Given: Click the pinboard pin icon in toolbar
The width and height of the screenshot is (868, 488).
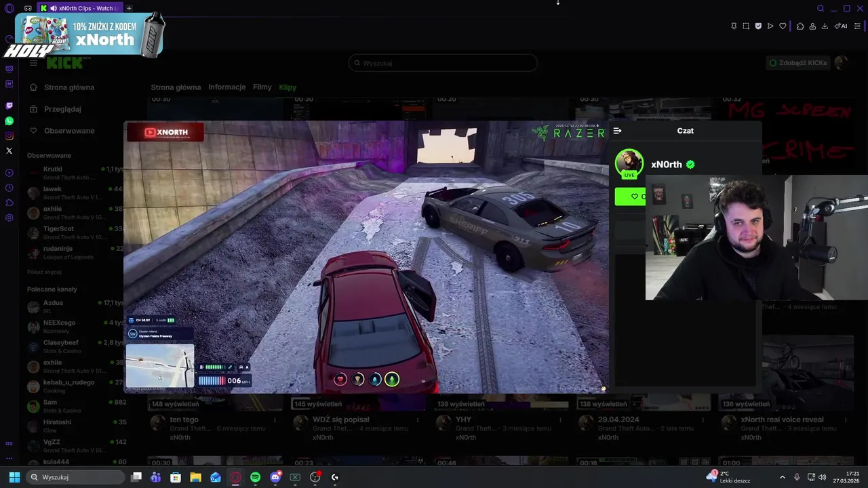Looking at the screenshot, I should (x=734, y=26).
